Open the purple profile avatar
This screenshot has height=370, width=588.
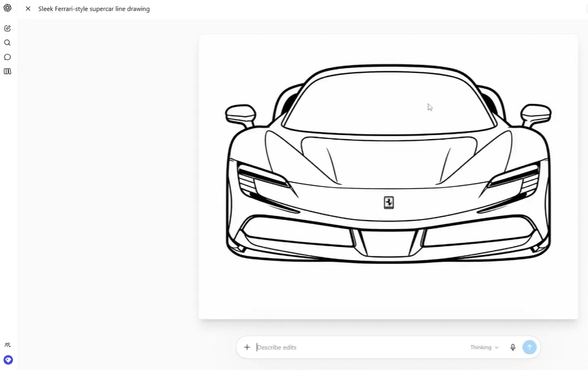pos(8,360)
